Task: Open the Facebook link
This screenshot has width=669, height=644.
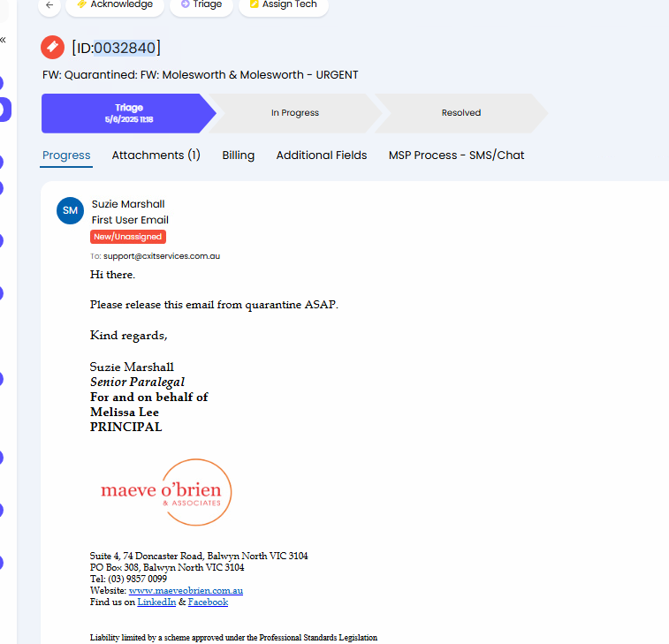Action: coord(208,602)
